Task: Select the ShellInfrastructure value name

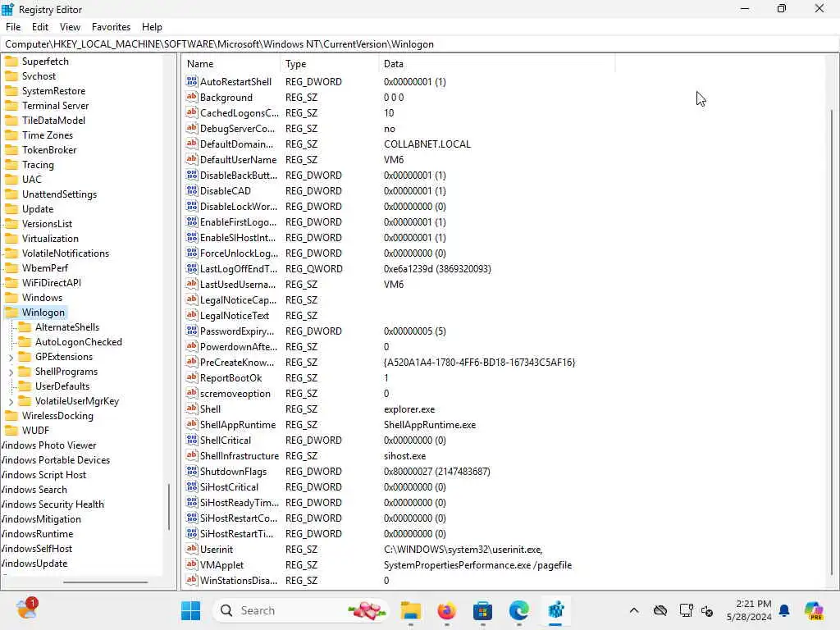Action: pos(239,456)
